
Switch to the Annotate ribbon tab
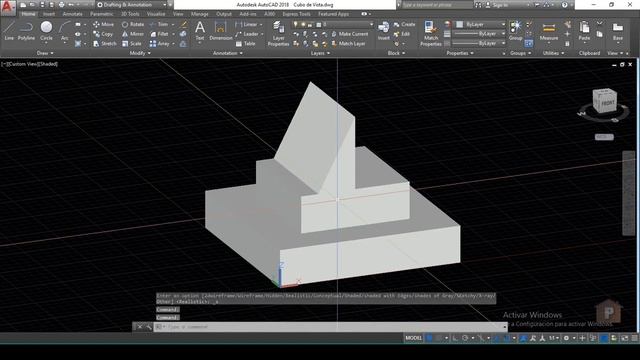coord(72,14)
